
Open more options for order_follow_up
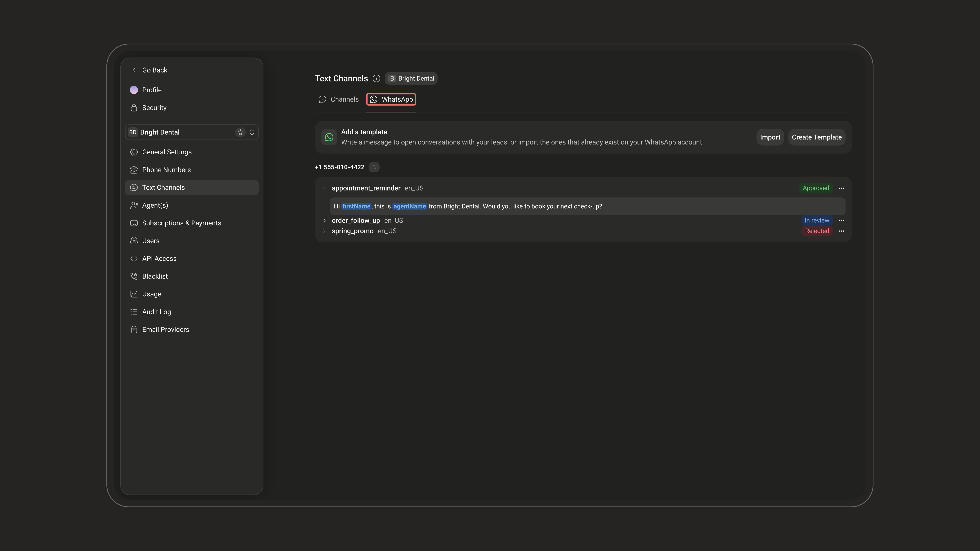(841, 221)
